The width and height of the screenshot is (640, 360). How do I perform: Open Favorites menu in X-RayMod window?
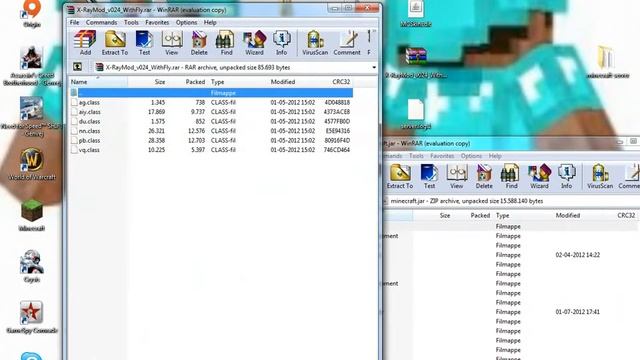157,22
